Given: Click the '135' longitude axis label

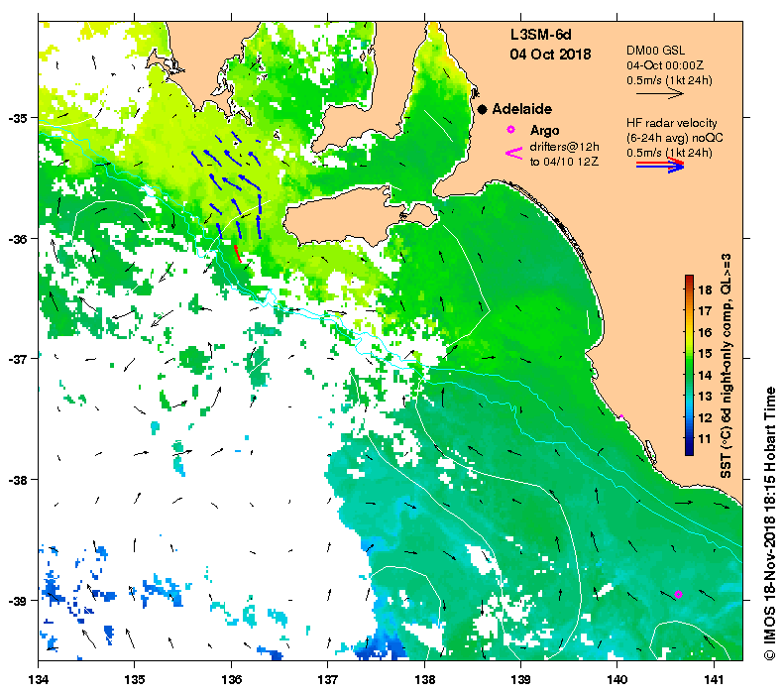Looking at the screenshot, I should (x=135, y=679).
